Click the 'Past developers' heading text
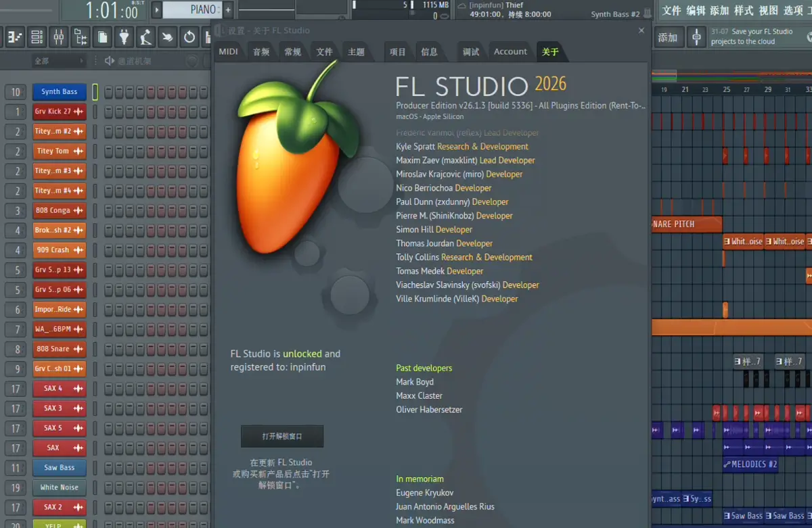This screenshot has width=812, height=528. [424, 368]
